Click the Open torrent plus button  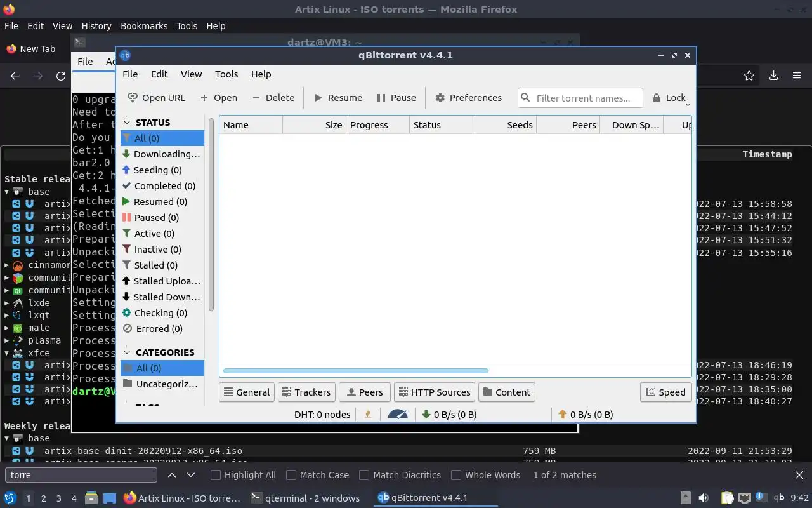(x=218, y=98)
